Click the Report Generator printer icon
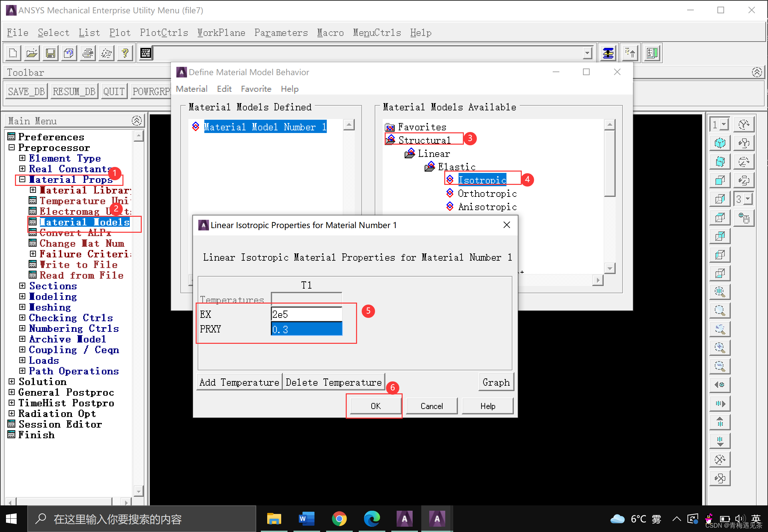The width and height of the screenshot is (768, 532). (88, 53)
